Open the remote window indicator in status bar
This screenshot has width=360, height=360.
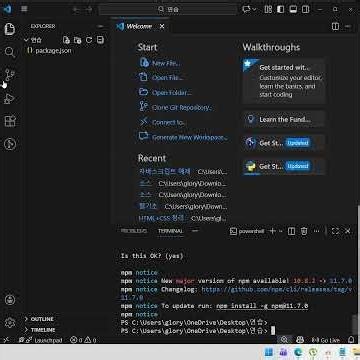click(x=6, y=340)
